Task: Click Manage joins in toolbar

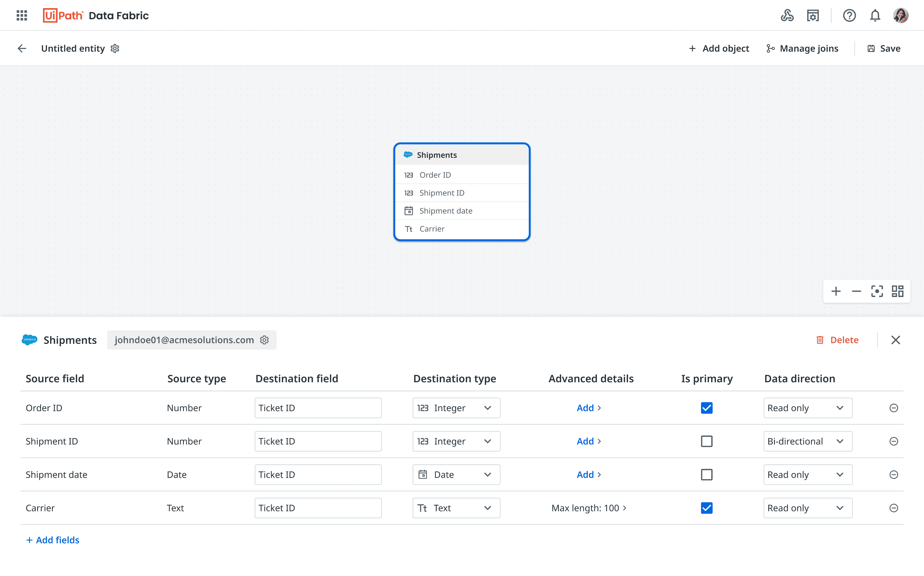Action: point(802,48)
